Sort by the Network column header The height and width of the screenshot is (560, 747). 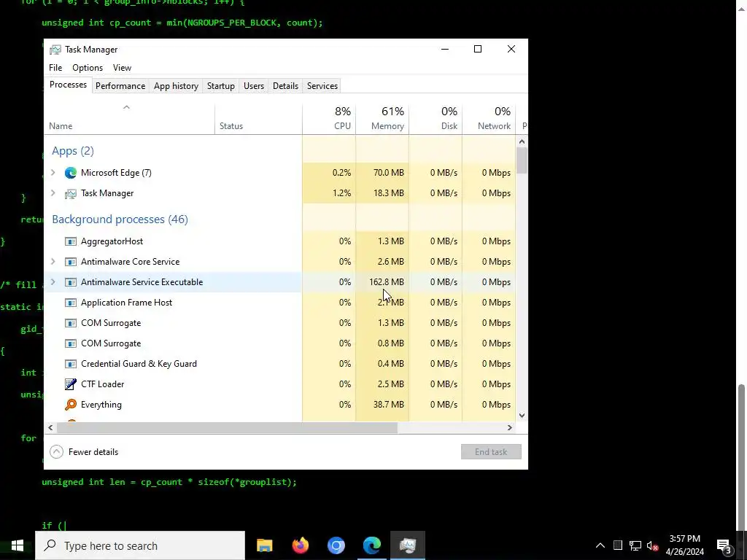(x=489, y=119)
